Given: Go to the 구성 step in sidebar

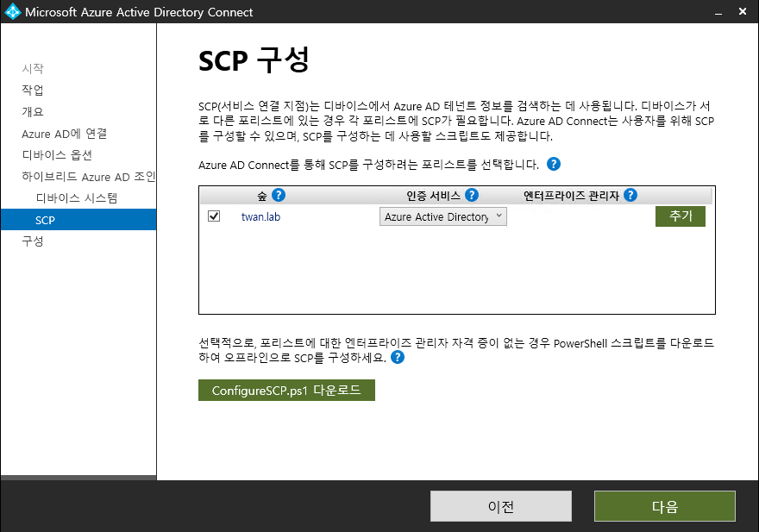Looking at the screenshot, I should click(33, 241).
